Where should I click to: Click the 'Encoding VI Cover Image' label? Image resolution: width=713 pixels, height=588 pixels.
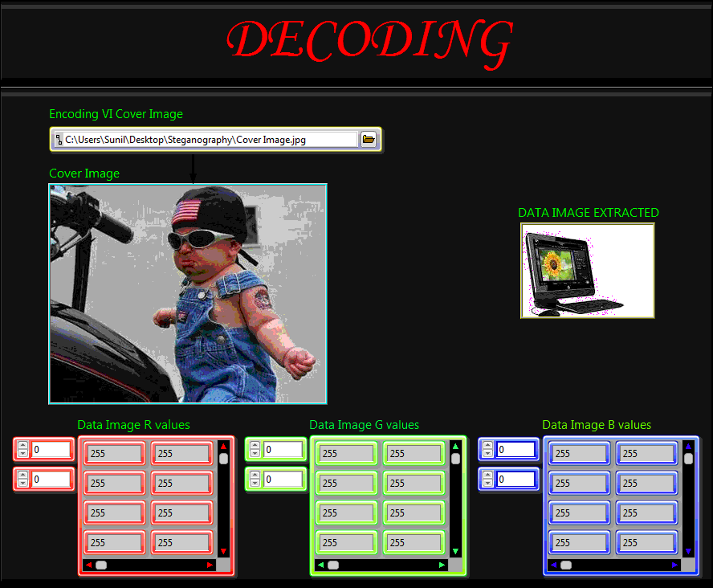(116, 114)
